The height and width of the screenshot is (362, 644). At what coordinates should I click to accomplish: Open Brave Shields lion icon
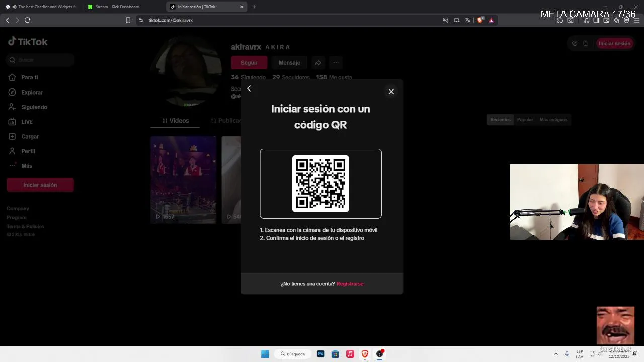(480, 20)
